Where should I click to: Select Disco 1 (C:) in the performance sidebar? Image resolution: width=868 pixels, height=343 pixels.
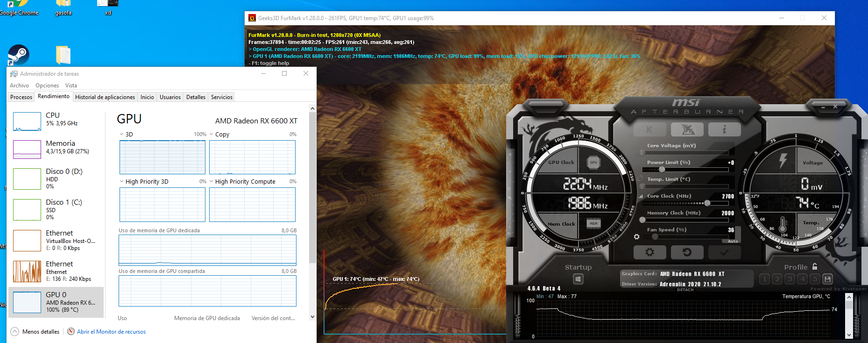point(56,210)
